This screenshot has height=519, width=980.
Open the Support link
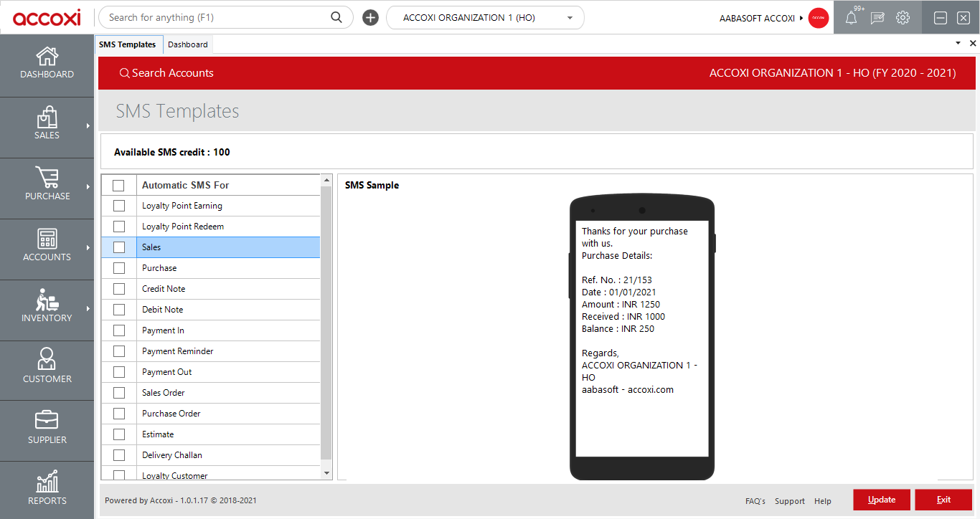click(x=790, y=501)
